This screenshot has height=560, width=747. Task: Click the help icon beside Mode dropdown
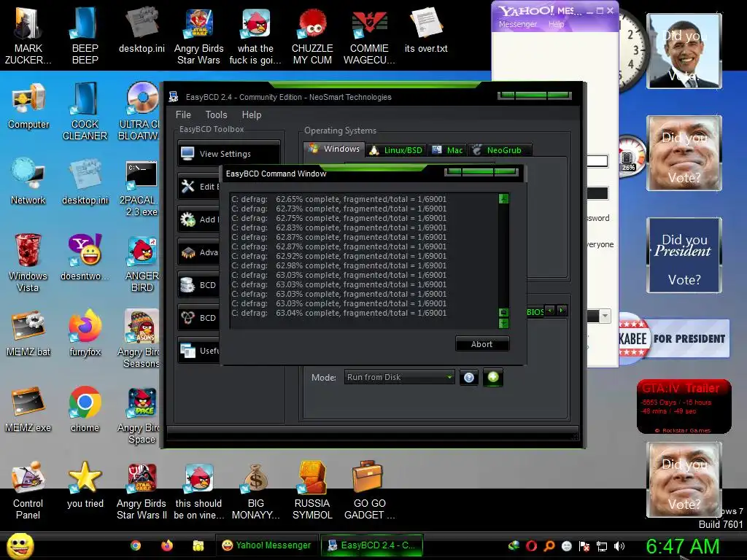point(469,378)
